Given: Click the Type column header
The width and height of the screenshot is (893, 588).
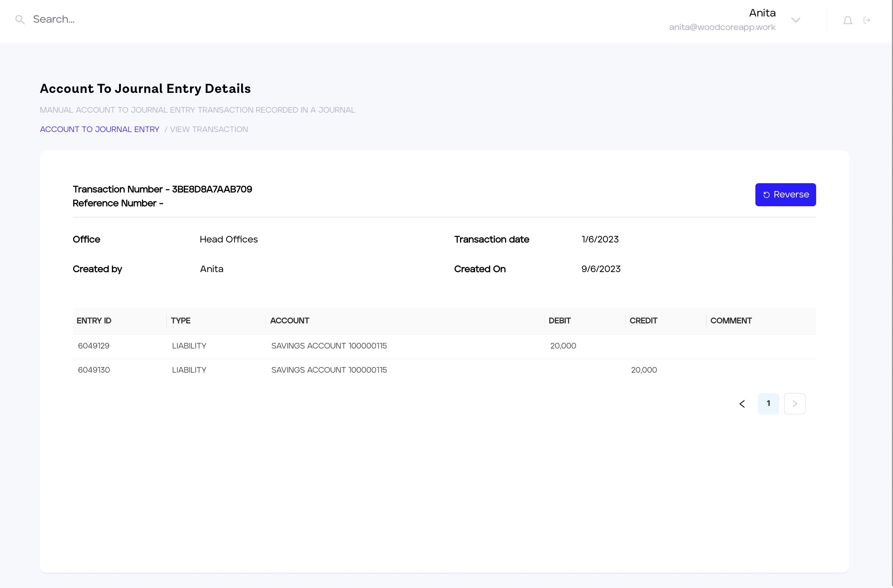Looking at the screenshot, I should 180,321.
